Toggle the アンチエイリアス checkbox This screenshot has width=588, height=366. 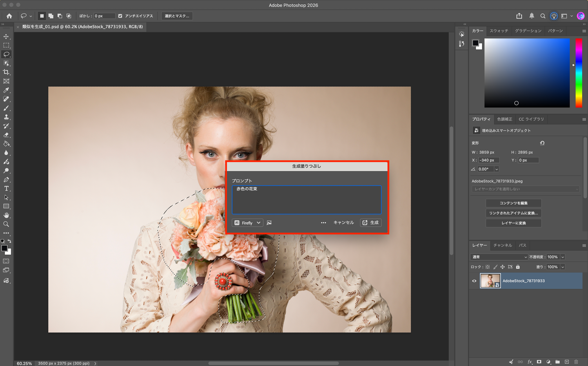(x=120, y=16)
